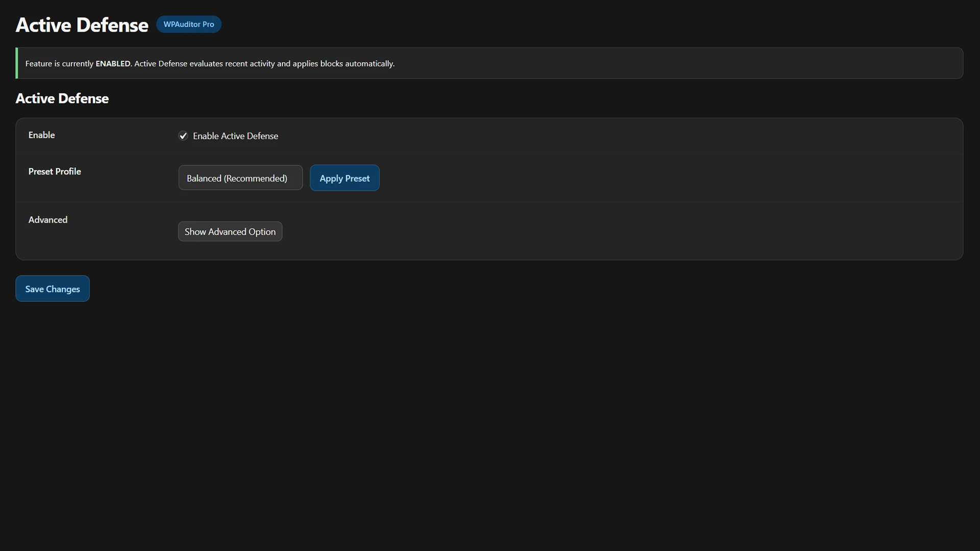This screenshot has height=551, width=980.
Task: Click the large Active Defense page title
Action: pyautogui.click(x=82, y=25)
